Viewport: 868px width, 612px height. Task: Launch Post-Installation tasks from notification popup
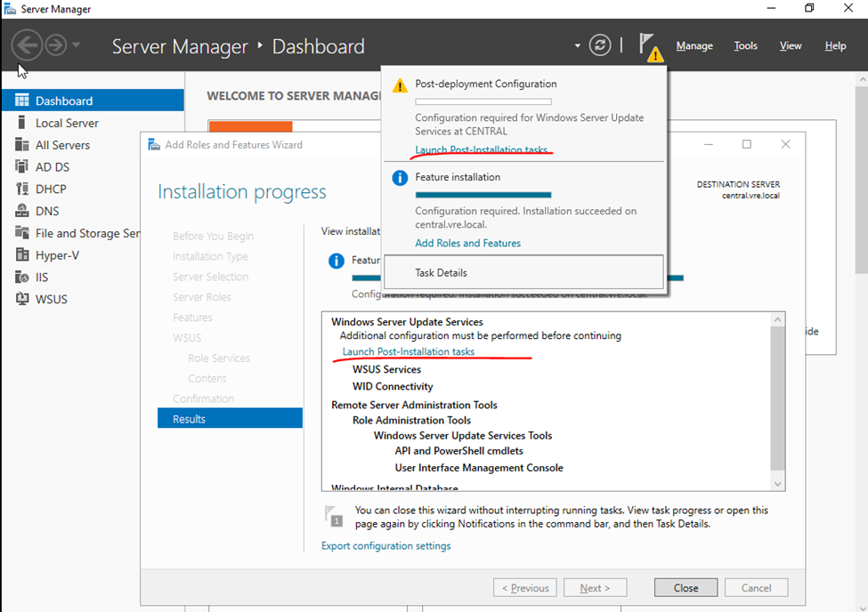[x=481, y=150]
